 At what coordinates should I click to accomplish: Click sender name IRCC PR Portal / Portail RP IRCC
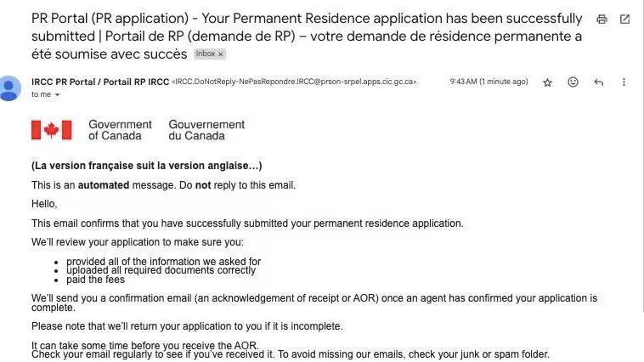pyautogui.click(x=99, y=82)
